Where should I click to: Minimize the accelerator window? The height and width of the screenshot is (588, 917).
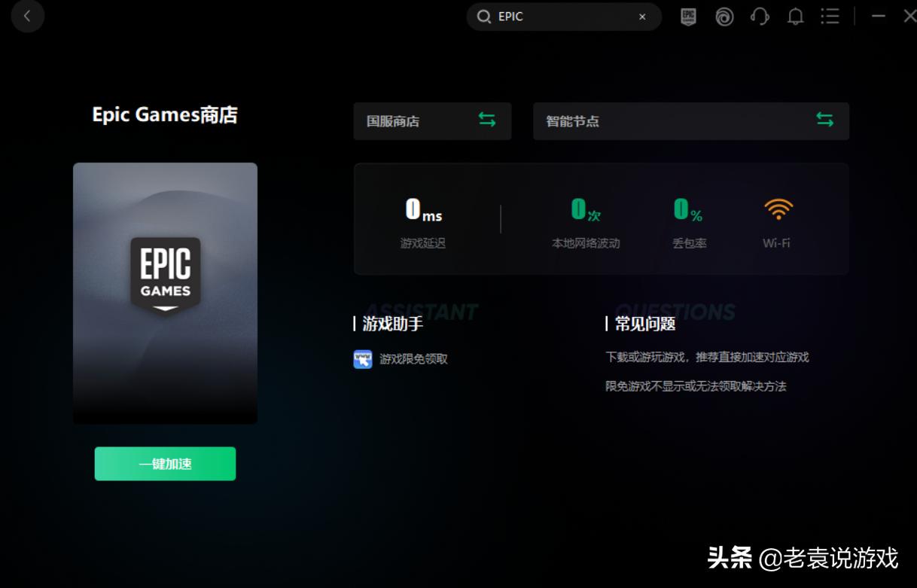tap(879, 17)
